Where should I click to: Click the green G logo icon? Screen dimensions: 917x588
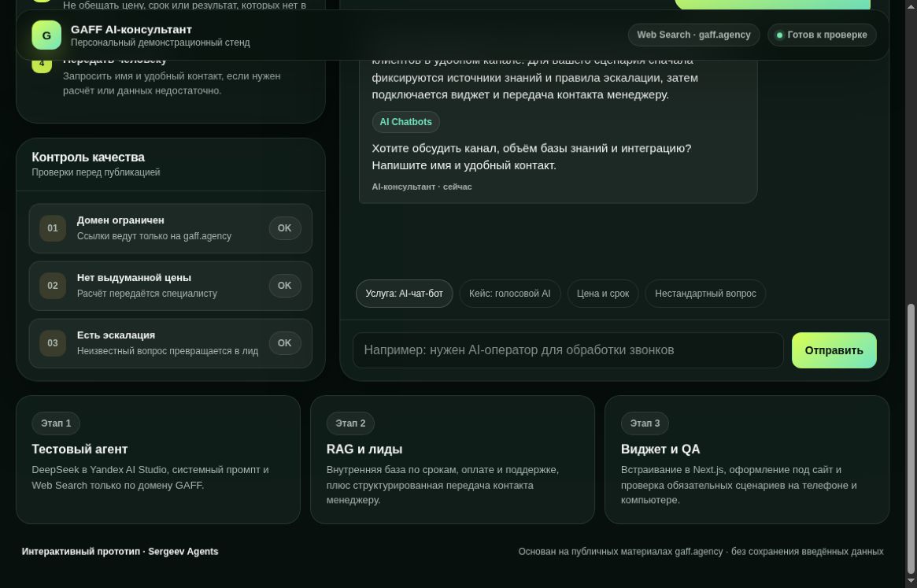tap(46, 35)
